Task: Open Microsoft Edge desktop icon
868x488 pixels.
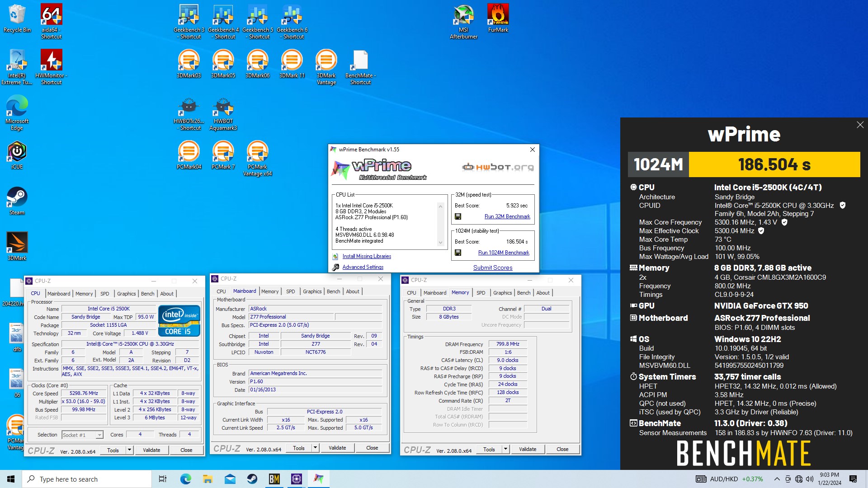Action: (x=17, y=113)
